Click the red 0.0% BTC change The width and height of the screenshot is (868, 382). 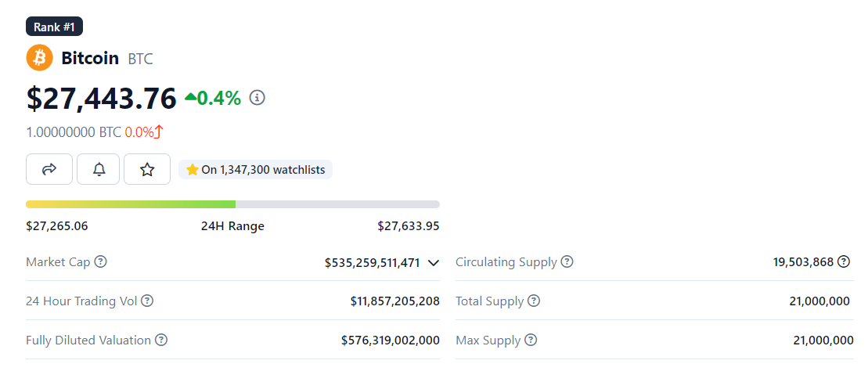pyautogui.click(x=139, y=132)
